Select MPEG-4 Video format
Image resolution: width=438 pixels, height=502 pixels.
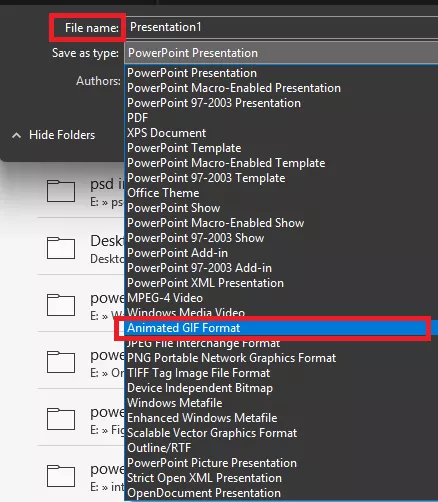pyautogui.click(x=165, y=298)
